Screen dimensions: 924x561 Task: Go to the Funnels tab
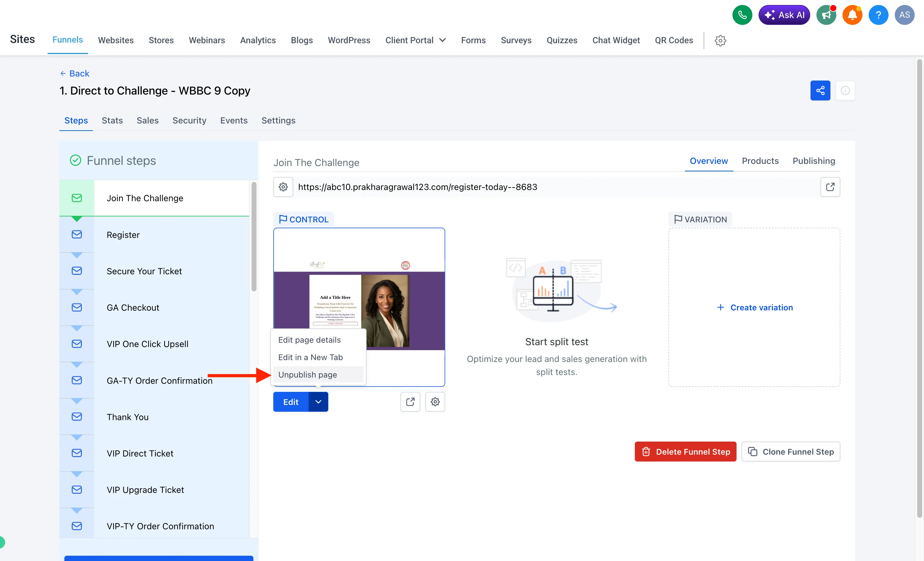(x=67, y=40)
